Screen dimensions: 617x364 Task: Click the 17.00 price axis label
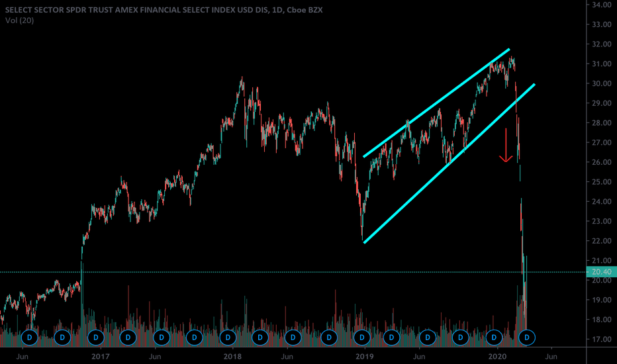coord(602,340)
